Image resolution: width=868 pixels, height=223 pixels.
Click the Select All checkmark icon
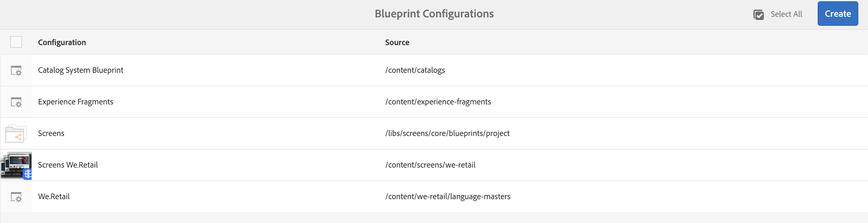click(759, 15)
